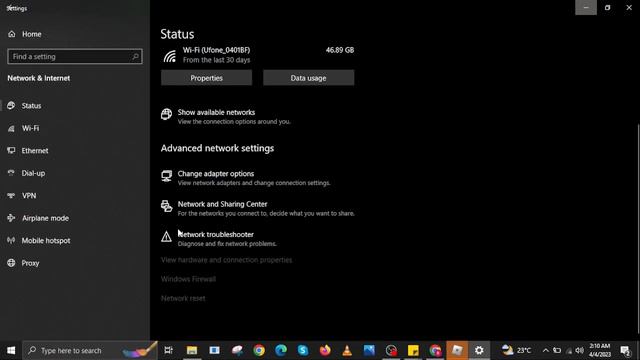Viewport: 640px width, 360px height.
Task: Click the Status sidebar icon
Action: (11, 106)
